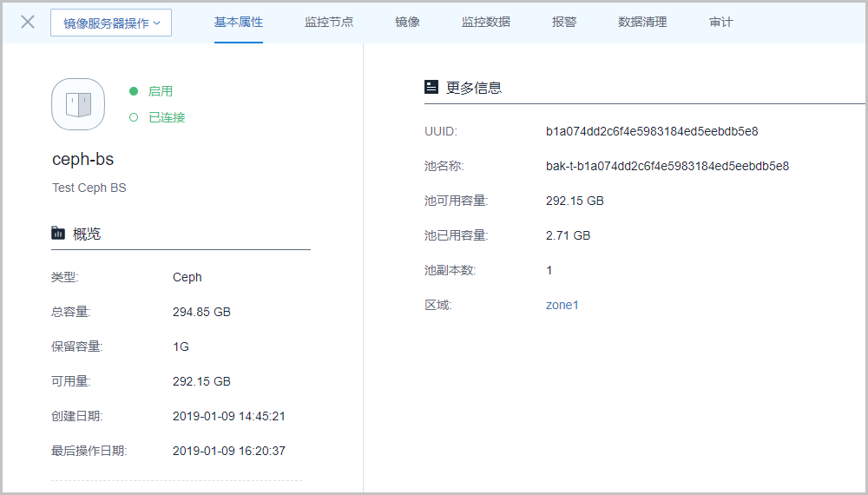Switch to the 镜像 tab

tap(407, 22)
